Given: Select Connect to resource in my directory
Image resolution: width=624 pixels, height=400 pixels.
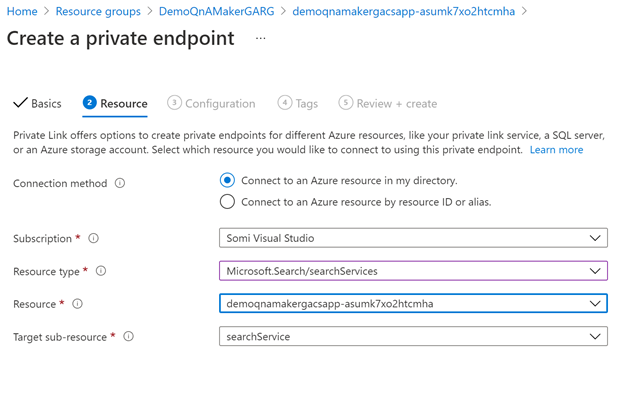Looking at the screenshot, I should point(228,181).
